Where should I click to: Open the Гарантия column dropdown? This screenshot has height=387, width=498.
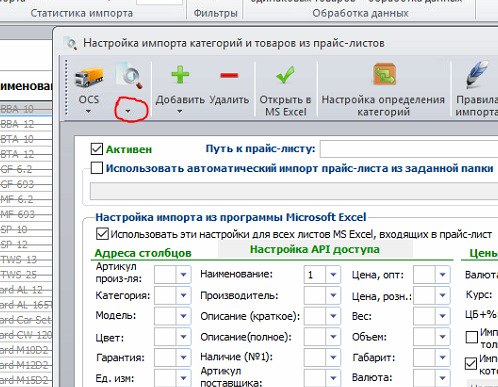[x=183, y=357]
